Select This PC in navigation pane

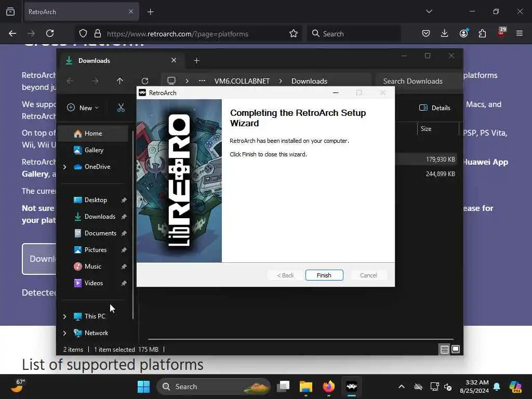point(95,316)
